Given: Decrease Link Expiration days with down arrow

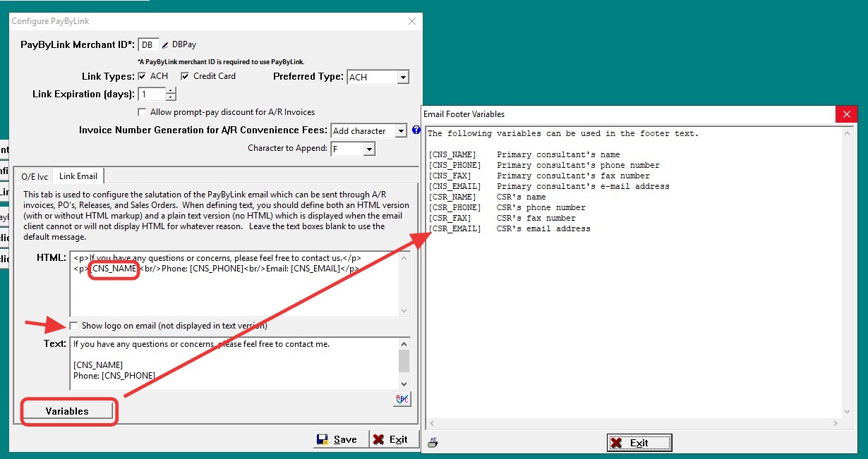Looking at the screenshot, I should point(171,97).
